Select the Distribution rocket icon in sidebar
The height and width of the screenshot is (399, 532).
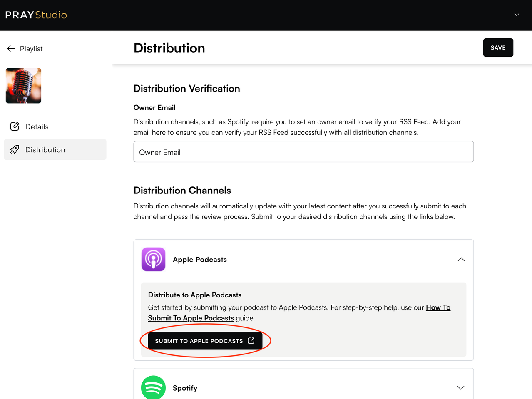point(14,149)
